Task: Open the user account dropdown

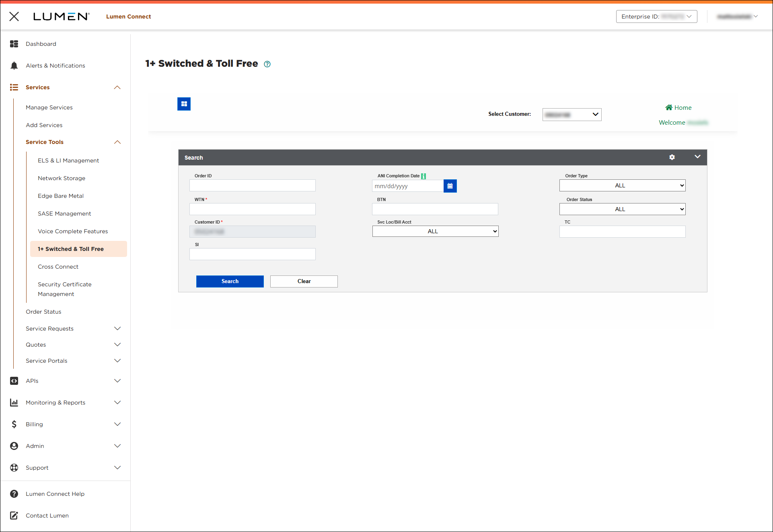Action: (x=737, y=16)
